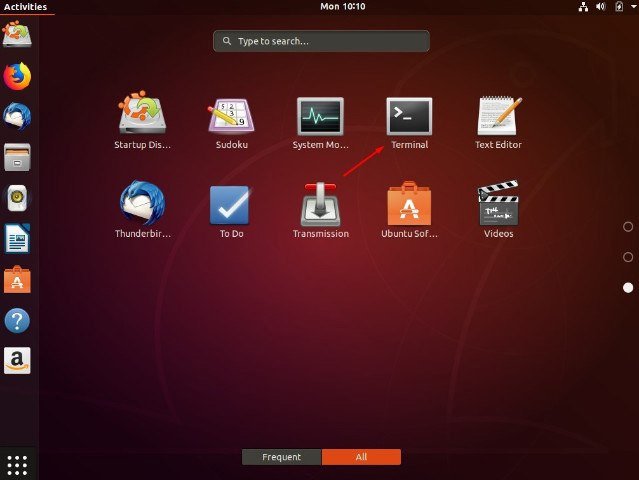Launch Firefox from the dock
This screenshot has height=480, width=639.
(17, 76)
